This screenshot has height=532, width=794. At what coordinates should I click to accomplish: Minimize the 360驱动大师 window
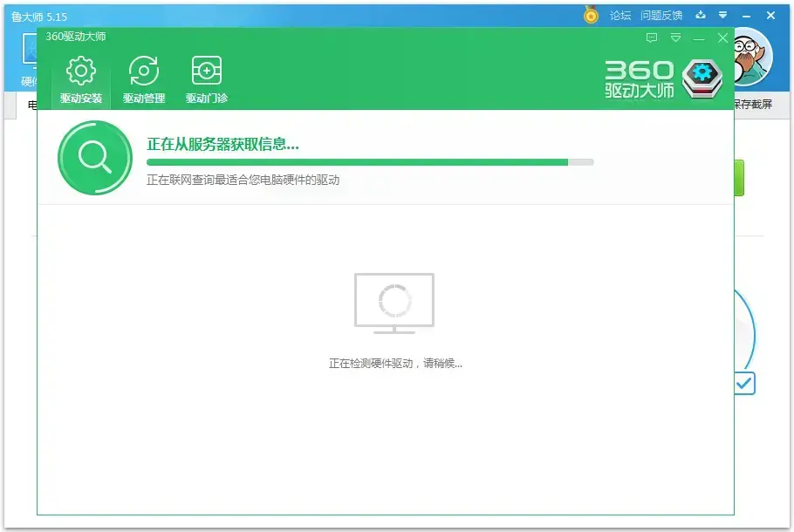pos(699,39)
